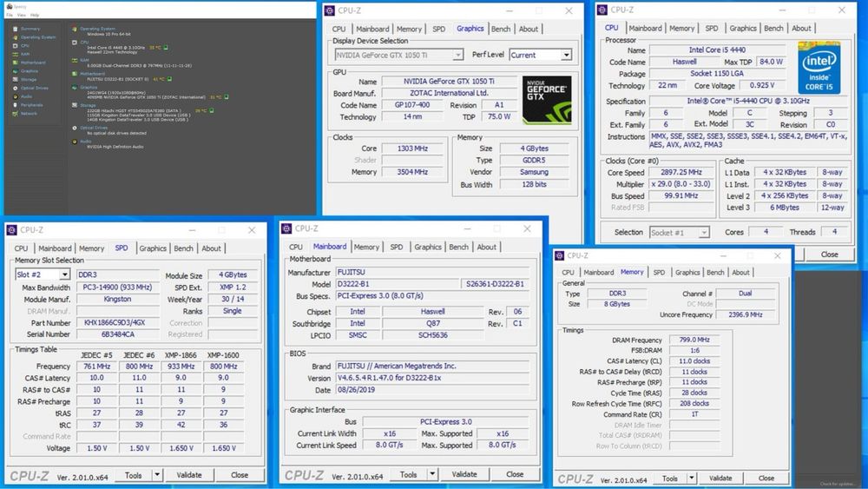
Task: Click Southbridge value Q87 in Mainboard window
Action: [x=433, y=323]
